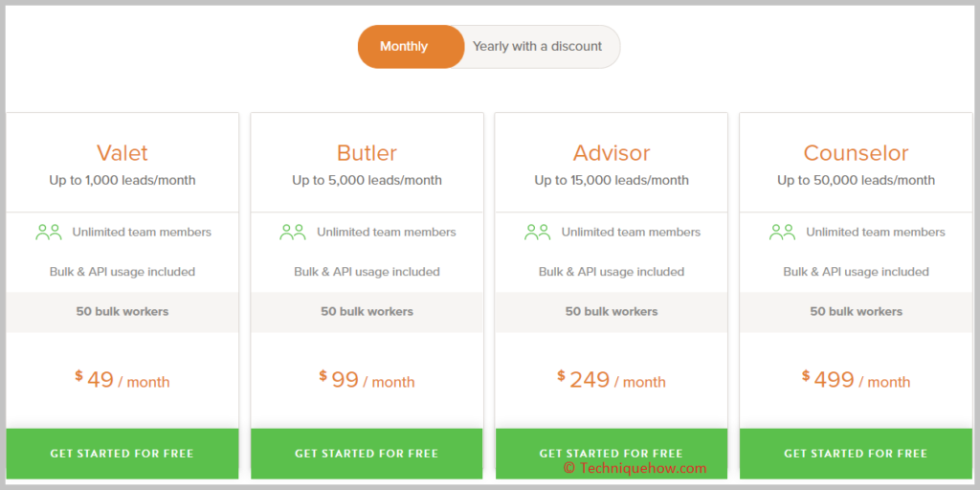Click the $499 / month price

click(x=856, y=379)
